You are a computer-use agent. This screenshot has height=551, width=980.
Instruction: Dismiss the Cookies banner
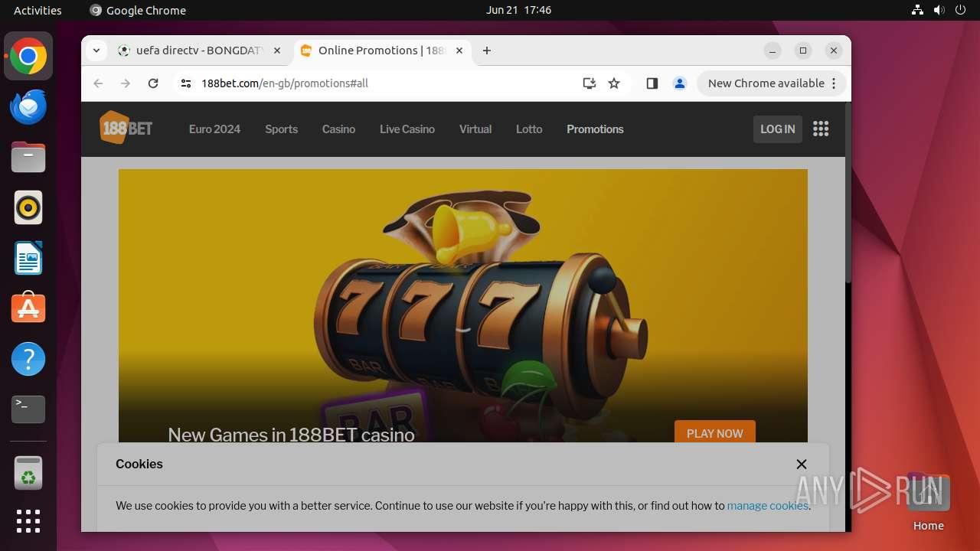pyautogui.click(x=802, y=464)
